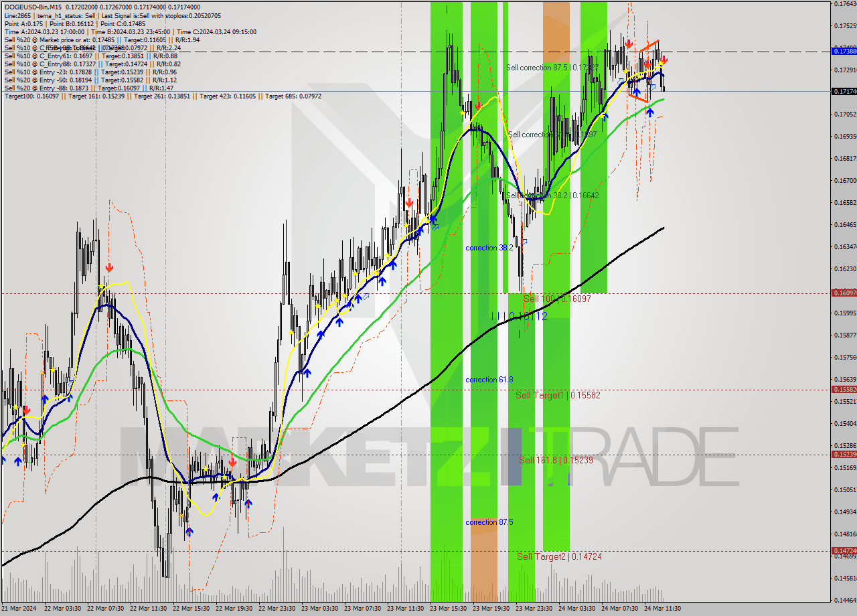Click the '23 Mar 07:30' time axis label
Viewport: 857px width, 616px height.
point(362,609)
